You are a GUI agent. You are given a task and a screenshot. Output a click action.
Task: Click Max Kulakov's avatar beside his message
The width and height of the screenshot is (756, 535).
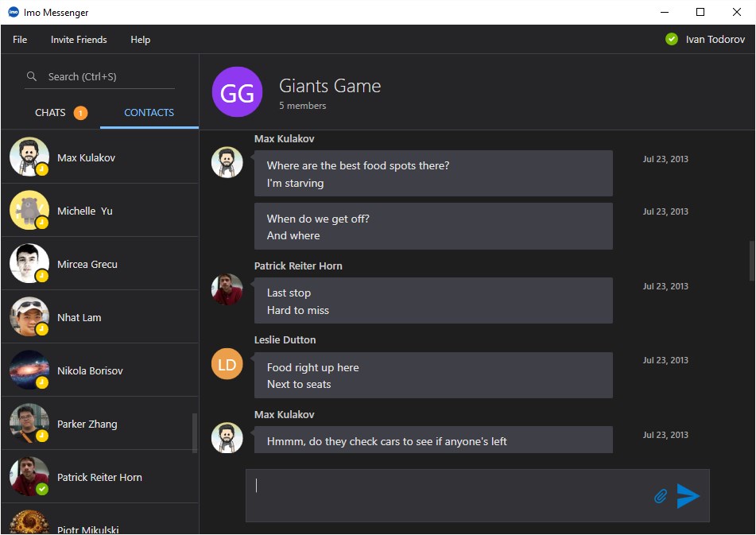pos(227,161)
